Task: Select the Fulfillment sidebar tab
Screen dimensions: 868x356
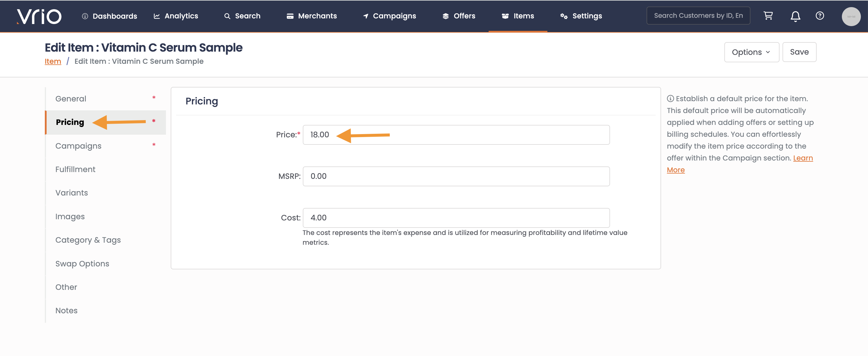Action: (x=105, y=169)
